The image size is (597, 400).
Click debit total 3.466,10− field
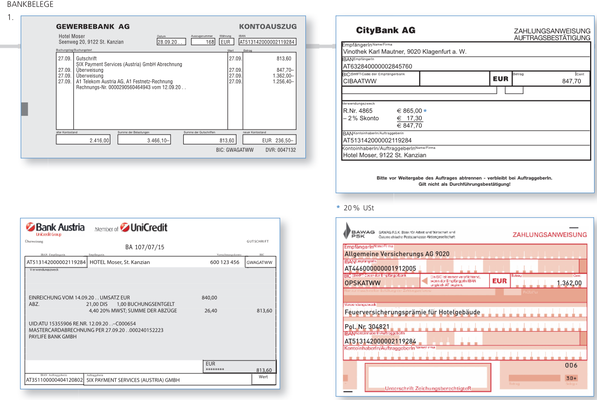144,140
